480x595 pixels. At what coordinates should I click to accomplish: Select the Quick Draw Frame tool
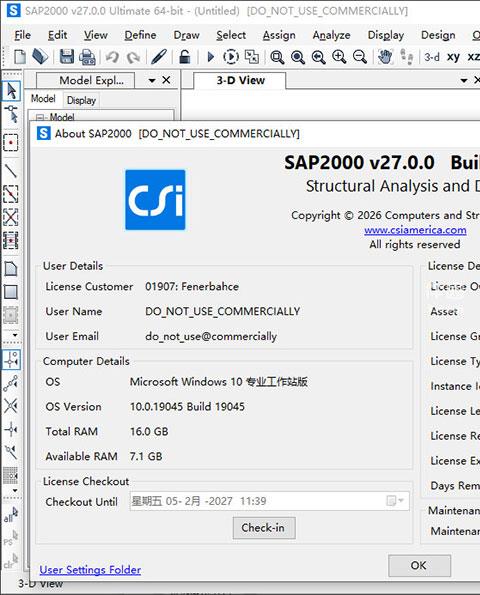pos(11,194)
